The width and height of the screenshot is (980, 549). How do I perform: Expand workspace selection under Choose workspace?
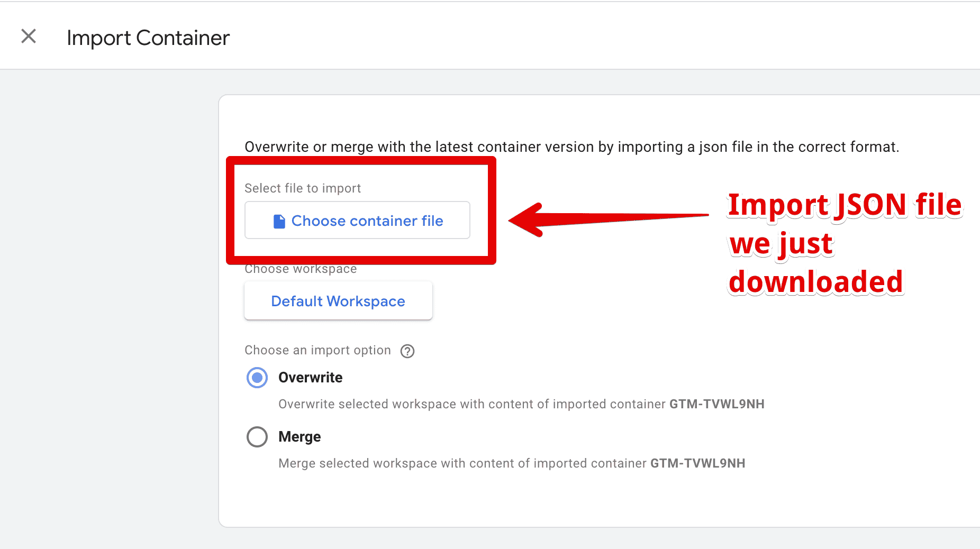coord(338,300)
